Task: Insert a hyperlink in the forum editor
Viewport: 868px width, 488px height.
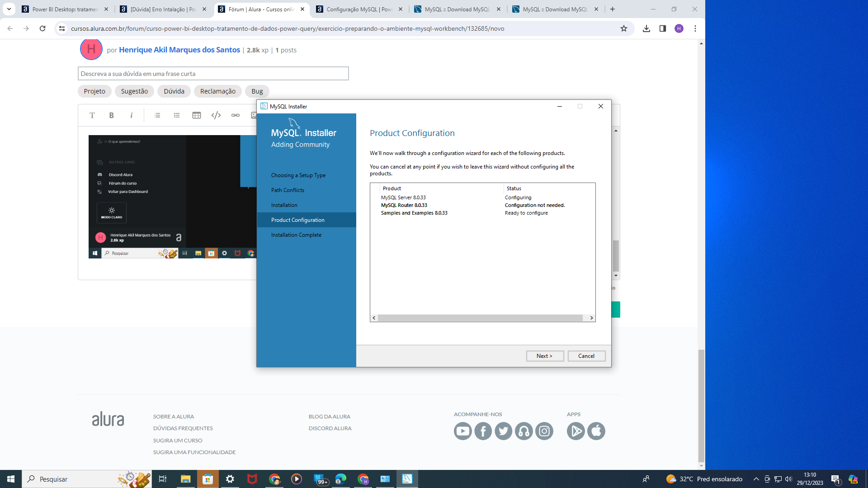Action: (236, 115)
